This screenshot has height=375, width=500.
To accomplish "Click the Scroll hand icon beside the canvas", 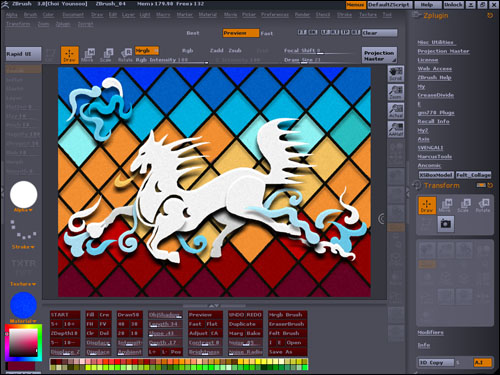I will [x=396, y=73].
